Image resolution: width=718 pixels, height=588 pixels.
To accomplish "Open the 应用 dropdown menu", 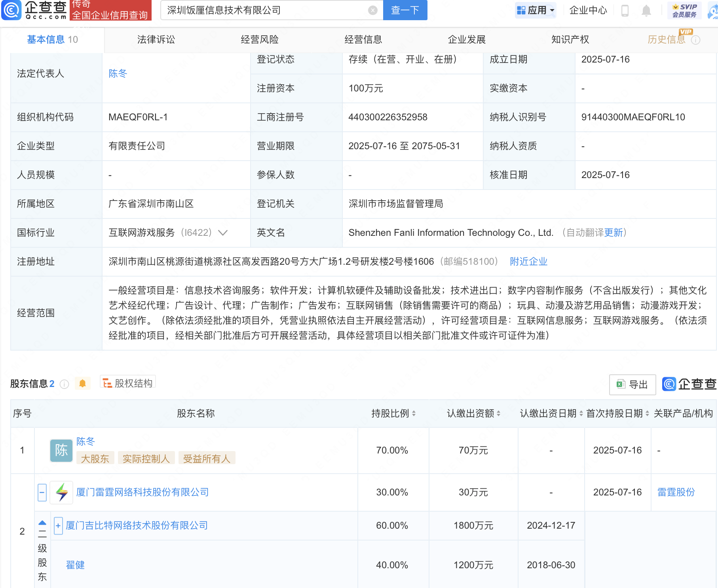I will click(536, 10).
